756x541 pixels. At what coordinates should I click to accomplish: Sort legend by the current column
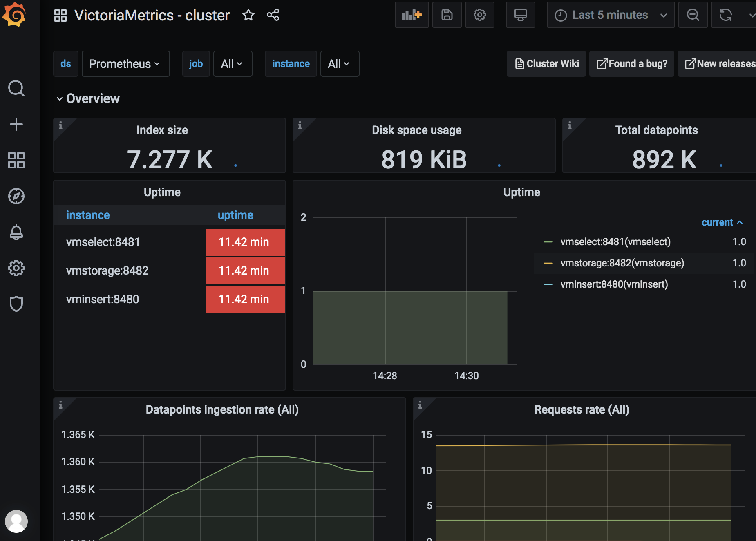pyautogui.click(x=722, y=222)
